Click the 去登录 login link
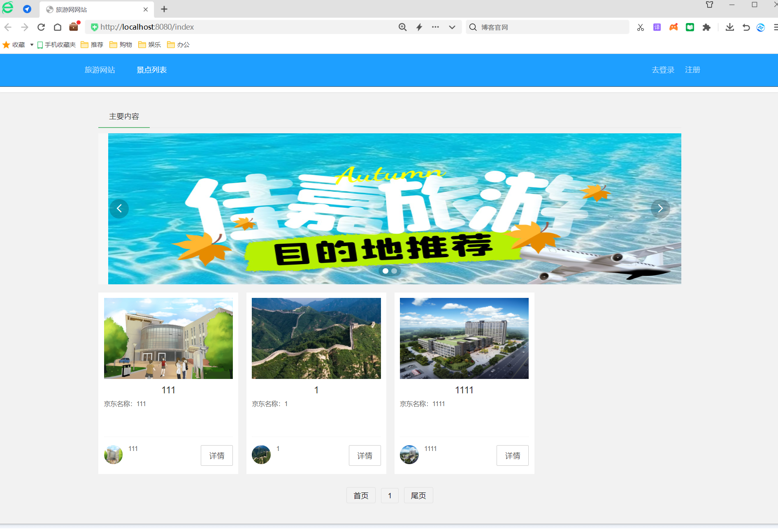Screen dimensions: 778x532 [662, 70]
